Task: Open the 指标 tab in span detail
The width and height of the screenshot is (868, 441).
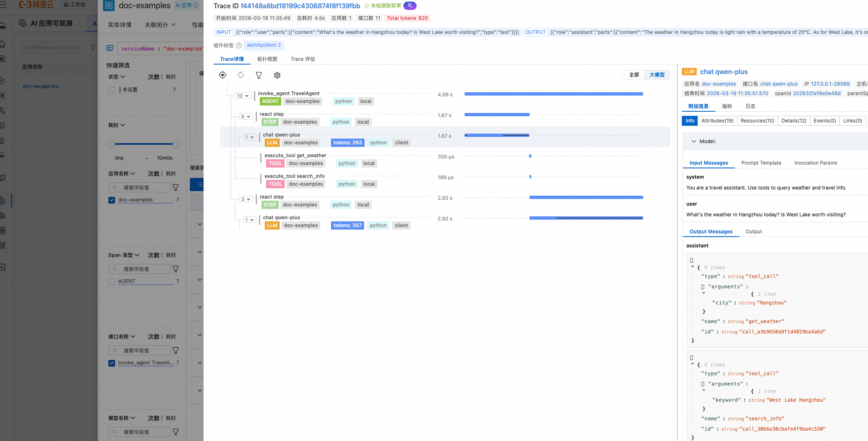Action: tap(727, 106)
